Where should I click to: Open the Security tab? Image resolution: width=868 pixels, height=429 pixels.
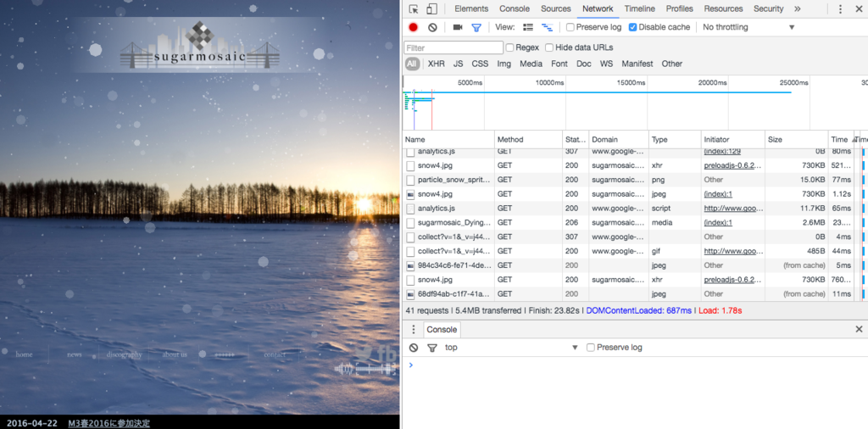pos(768,8)
